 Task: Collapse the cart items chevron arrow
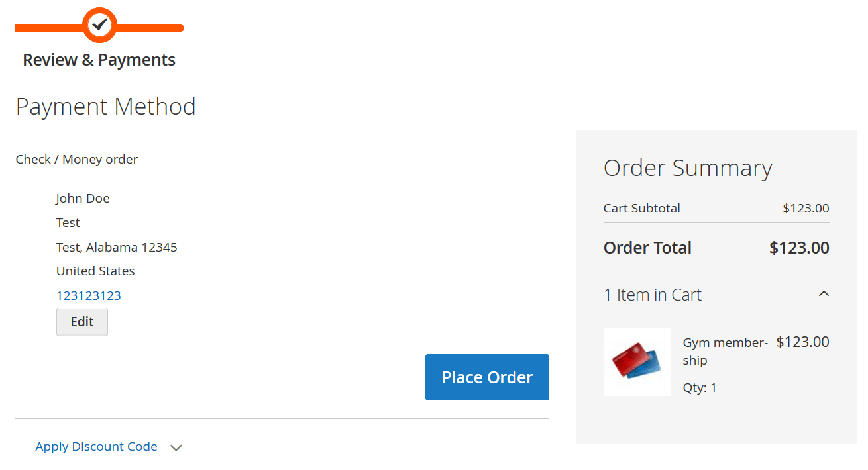click(x=824, y=293)
